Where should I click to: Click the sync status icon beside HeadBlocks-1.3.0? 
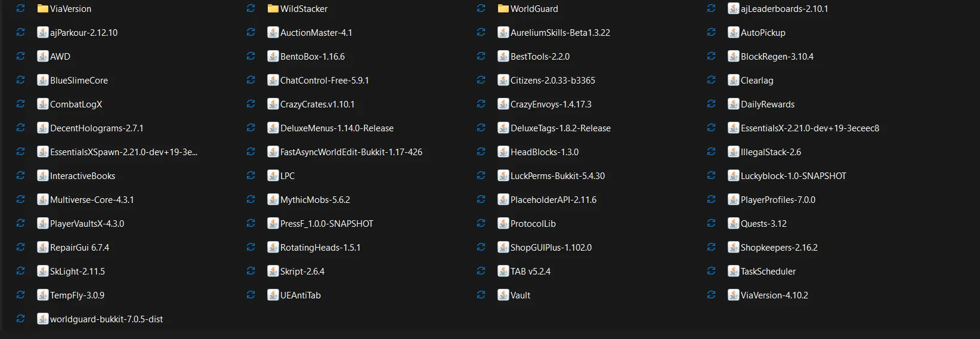[481, 152]
